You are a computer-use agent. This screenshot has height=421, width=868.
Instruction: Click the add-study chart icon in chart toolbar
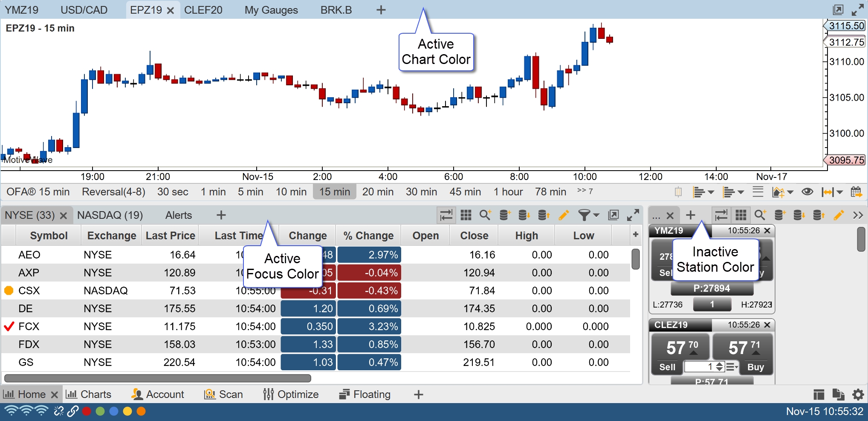coord(778,192)
